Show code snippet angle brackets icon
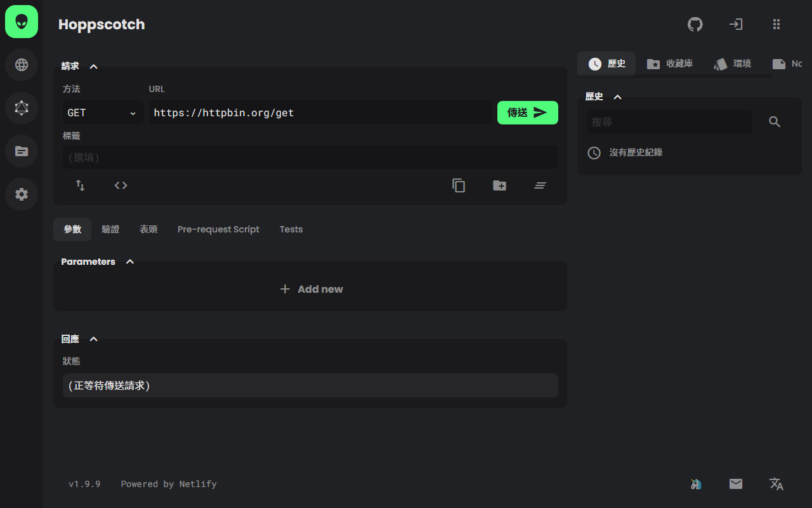 (121, 185)
